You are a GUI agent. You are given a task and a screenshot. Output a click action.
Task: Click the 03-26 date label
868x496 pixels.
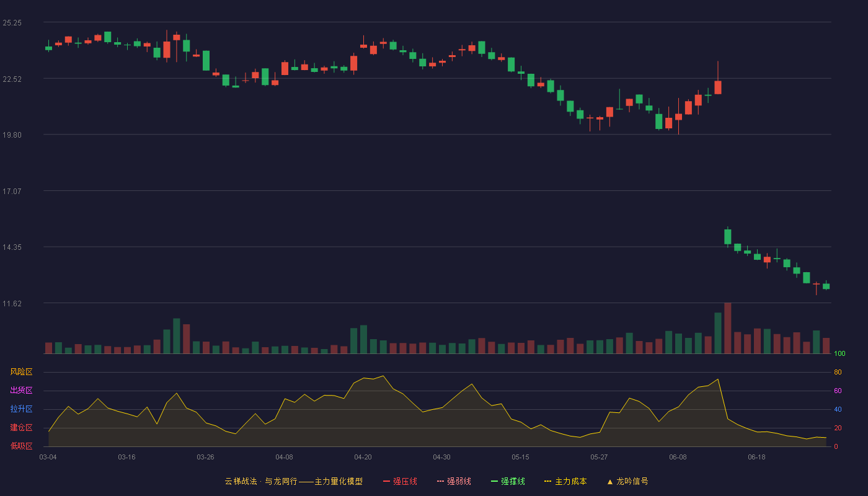(x=205, y=457)
